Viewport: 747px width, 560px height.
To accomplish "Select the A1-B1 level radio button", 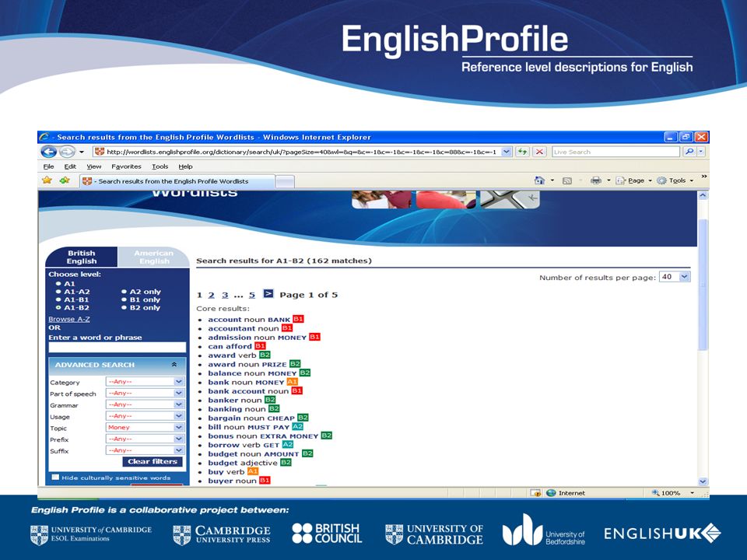I will tap(58, 299).
